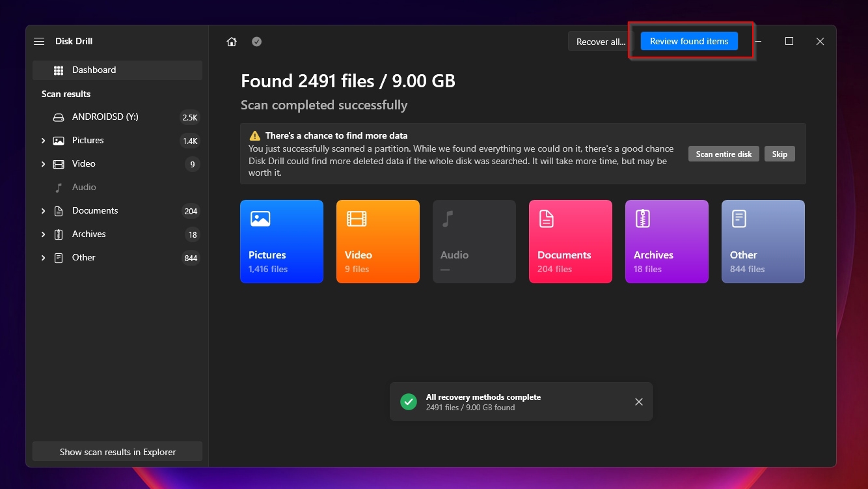Maximize the Disk Drill window

point(789,41)
